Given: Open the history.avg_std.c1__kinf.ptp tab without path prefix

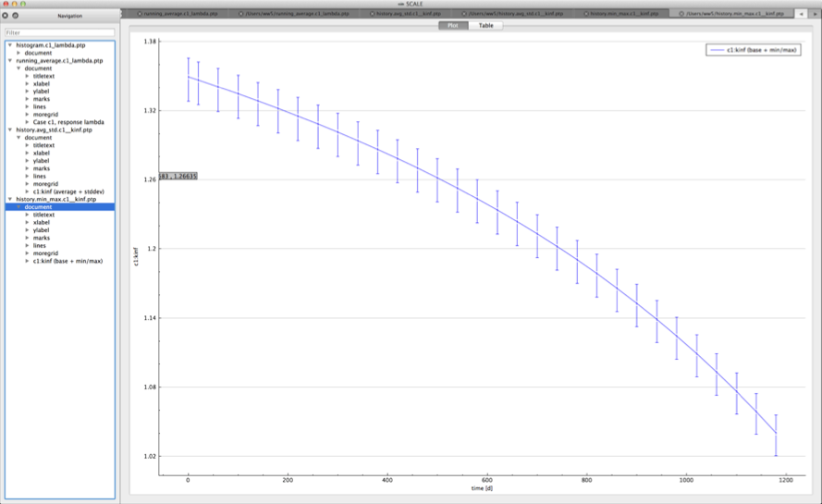Looking at the screenshot, I should [x=407, y=15].
